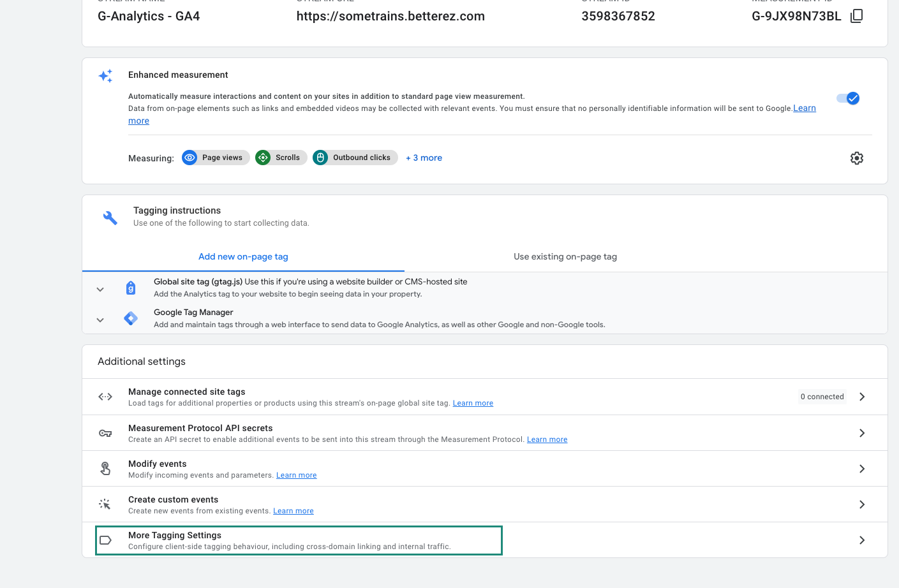Select the Manage connected site tags title
The image size is (899, 588).
tap(187, 392)
